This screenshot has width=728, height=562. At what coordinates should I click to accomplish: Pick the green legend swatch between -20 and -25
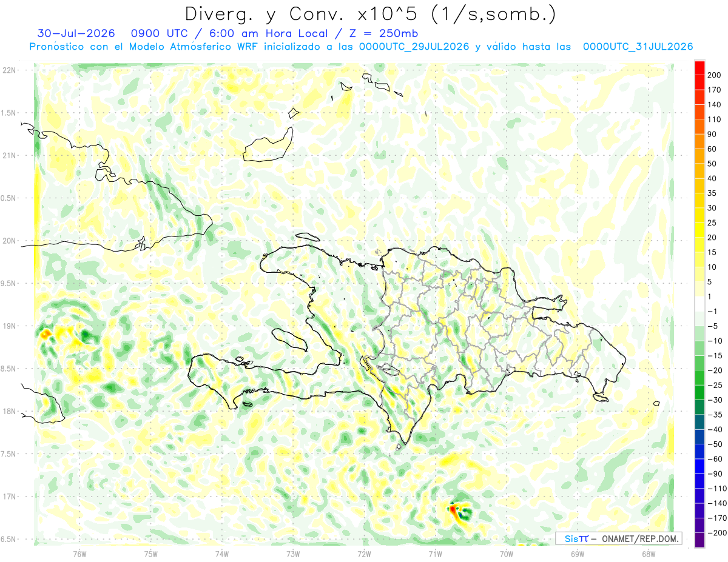point(699,377)
